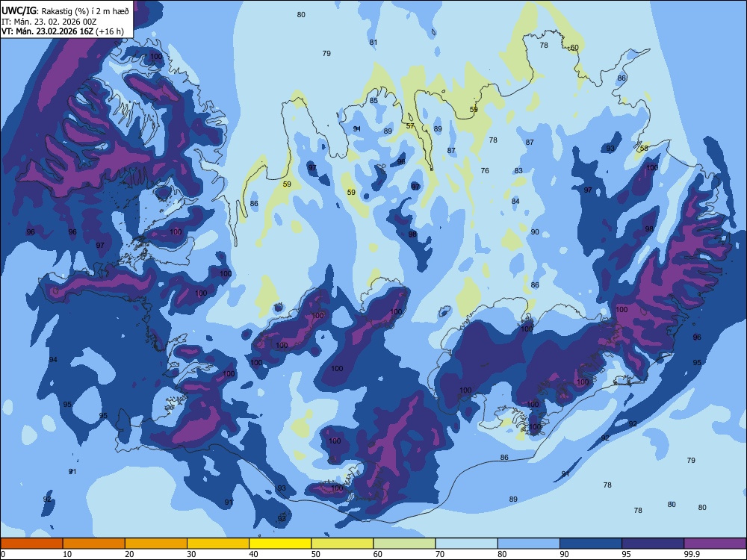Screen dimensions: 747x560
Task: Click the legend scale label '50'
Action: coord(316,554)
